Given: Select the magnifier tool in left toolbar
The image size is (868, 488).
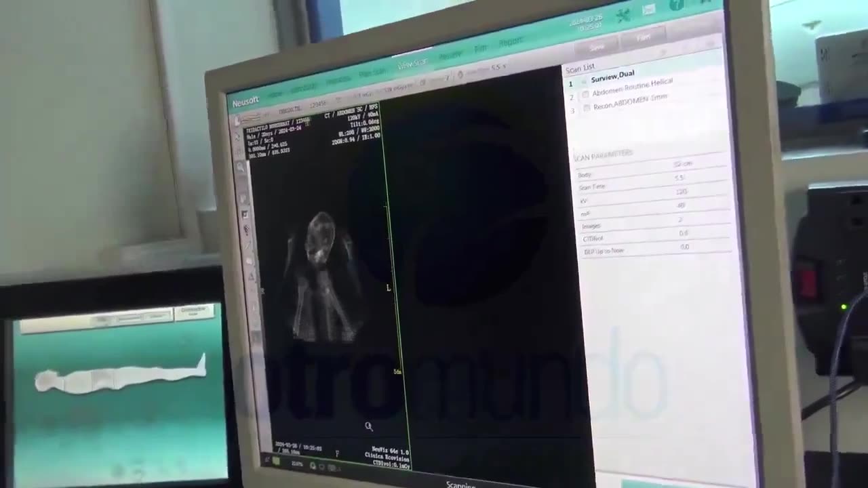Looking at the screenshot, I should pos(241,167).
